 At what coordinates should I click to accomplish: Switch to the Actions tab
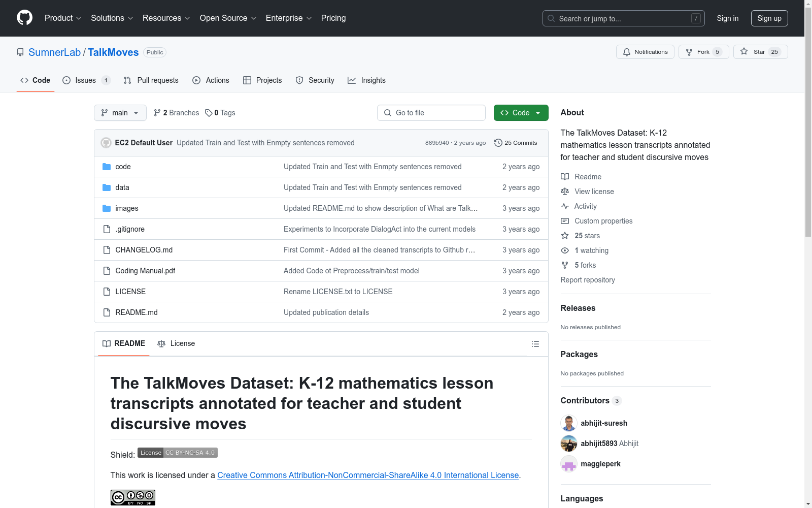[x=211, y=80]
